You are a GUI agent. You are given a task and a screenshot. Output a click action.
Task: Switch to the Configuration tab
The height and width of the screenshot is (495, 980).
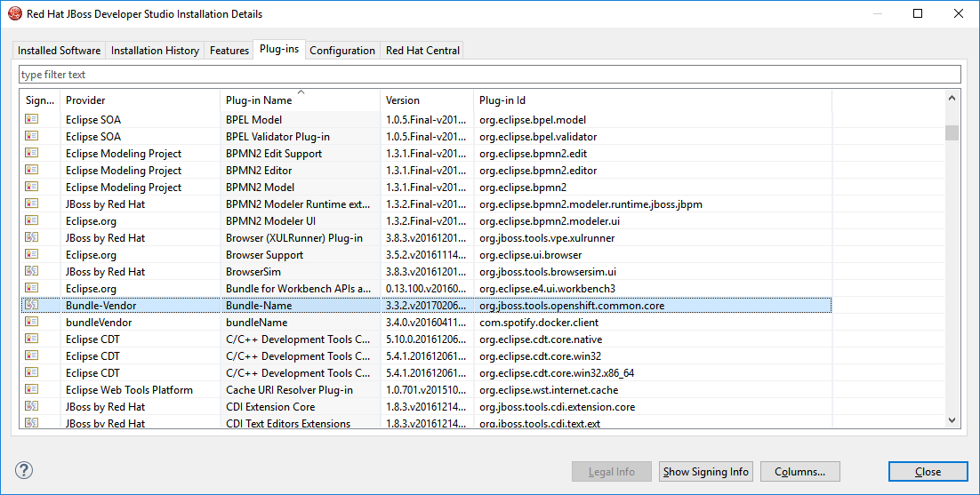[x=342, y=51]
